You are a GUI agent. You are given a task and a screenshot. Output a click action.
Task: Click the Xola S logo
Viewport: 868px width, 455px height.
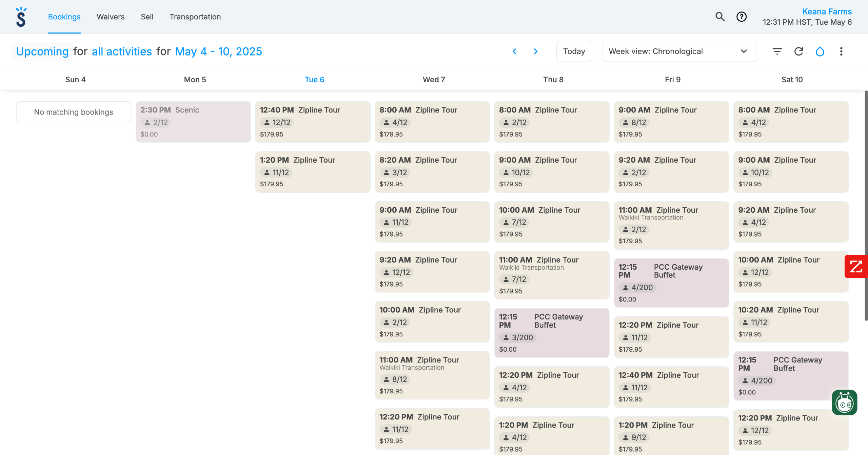(21, 17)
